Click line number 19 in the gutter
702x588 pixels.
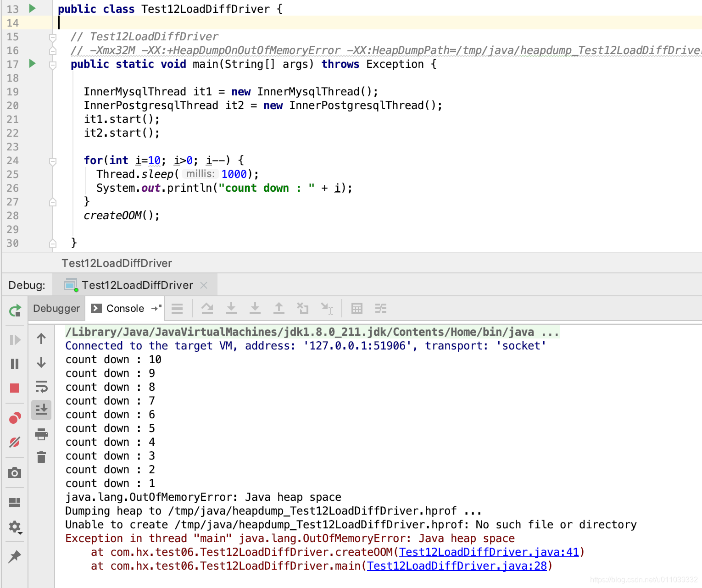click(13, 92)
